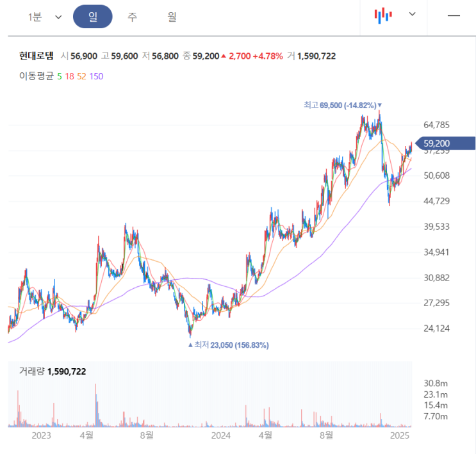This screenshot has width=476, height=454.
Task: Click the 24,124 price axis label
Action: 436,328
